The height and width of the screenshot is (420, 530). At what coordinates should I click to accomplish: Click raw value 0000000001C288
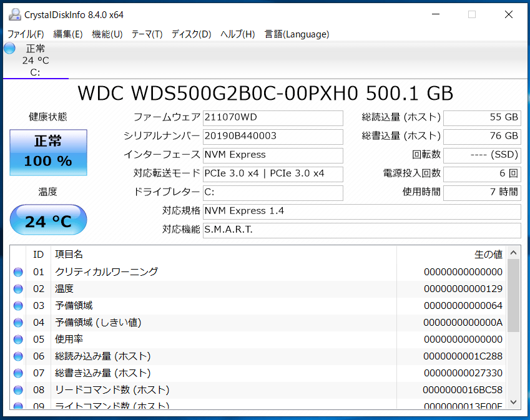coord(463,356)
